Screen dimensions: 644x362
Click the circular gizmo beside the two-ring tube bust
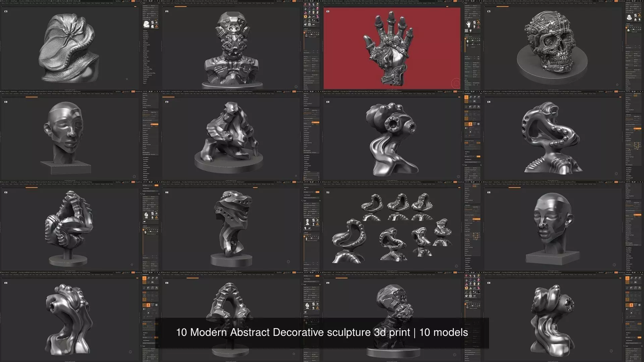(459, 176)
